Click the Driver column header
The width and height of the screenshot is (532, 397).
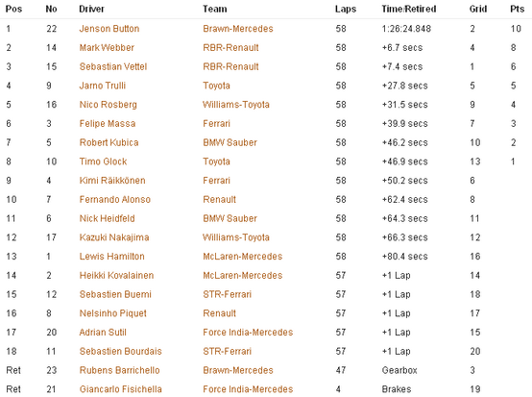click(x=91, y=9)
